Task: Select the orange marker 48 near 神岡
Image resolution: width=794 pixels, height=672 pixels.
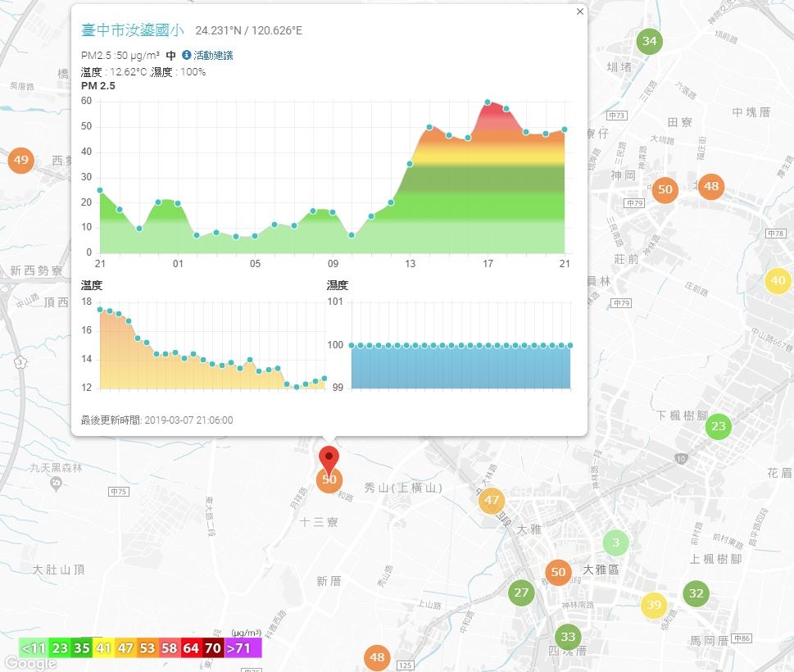Action: point(711,186)
